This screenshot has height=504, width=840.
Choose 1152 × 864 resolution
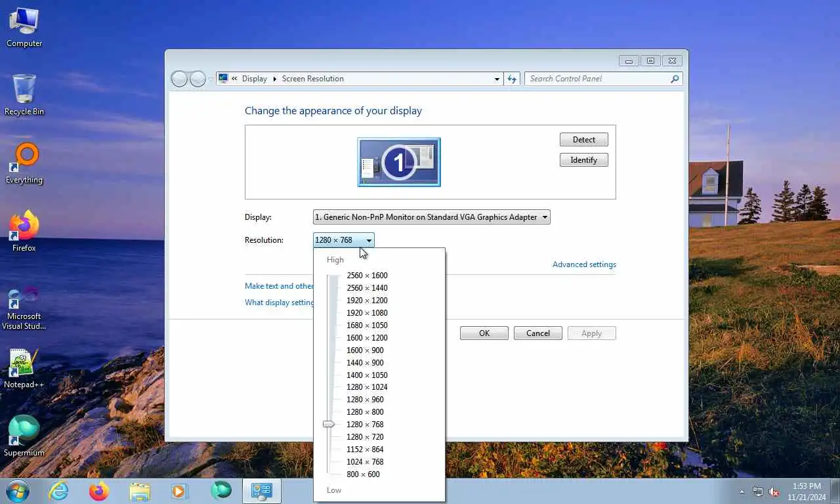pyautogui.click(x=365, y=450)
